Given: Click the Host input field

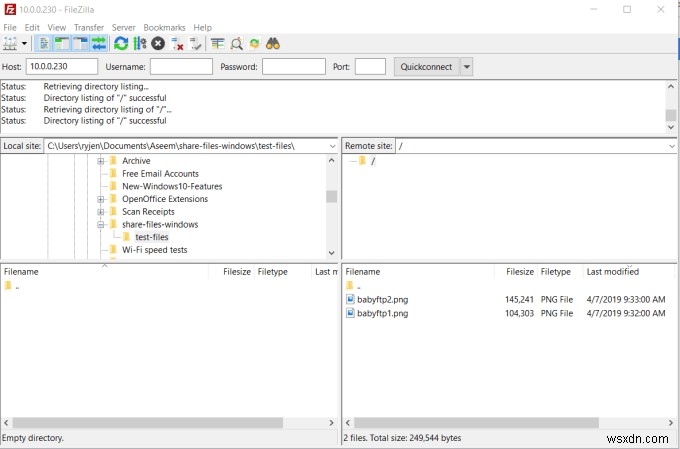Looking at the screenshot, I should click(62, 66).
